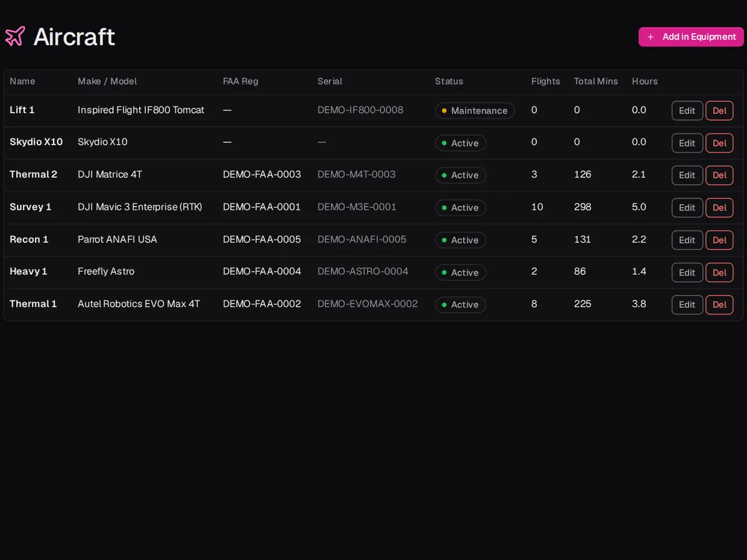Edit the Thermal 1 aircraft
The image size is (747, 560).
pos(687,305)
